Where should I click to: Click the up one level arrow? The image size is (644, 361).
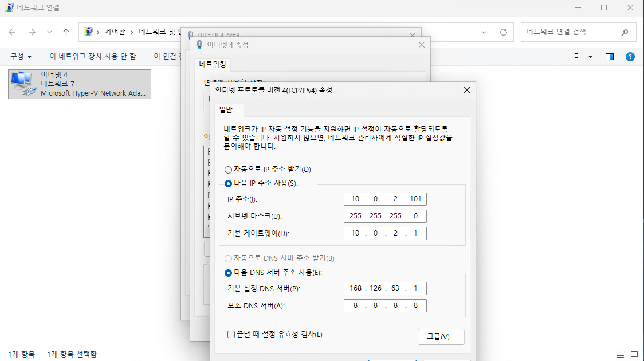point(66,32)
